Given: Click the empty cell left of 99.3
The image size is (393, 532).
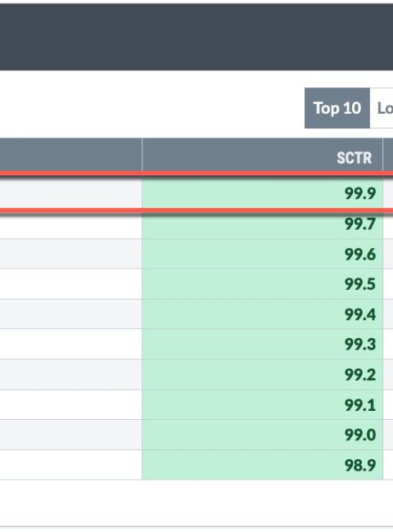Looking at the screenshot, I should point(71,344).
